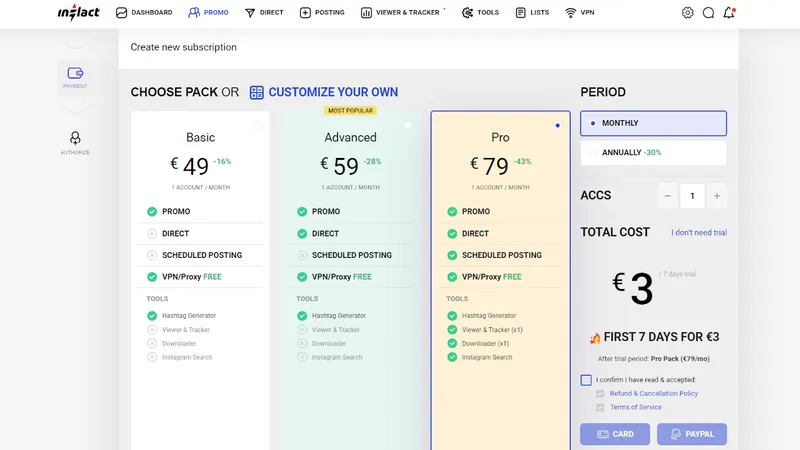Screen dimensions: 800x450
Task: Click the Advanced €59 price
Action: point(339,165)
